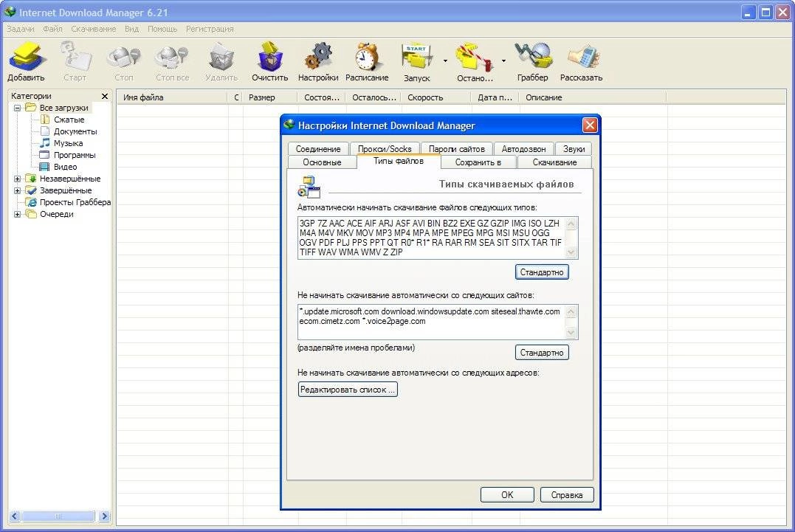
Task: Open the Скачивание menu
Action: (93, 29)
